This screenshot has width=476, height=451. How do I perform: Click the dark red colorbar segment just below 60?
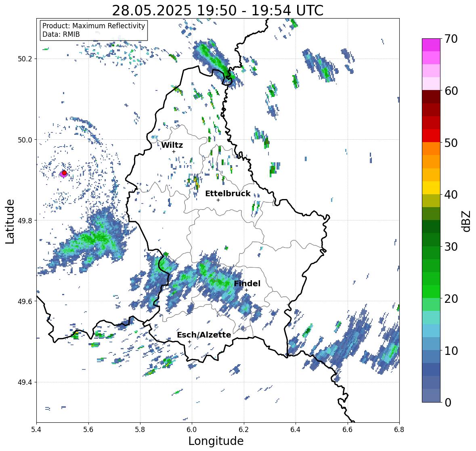click(x=431, y=97)
